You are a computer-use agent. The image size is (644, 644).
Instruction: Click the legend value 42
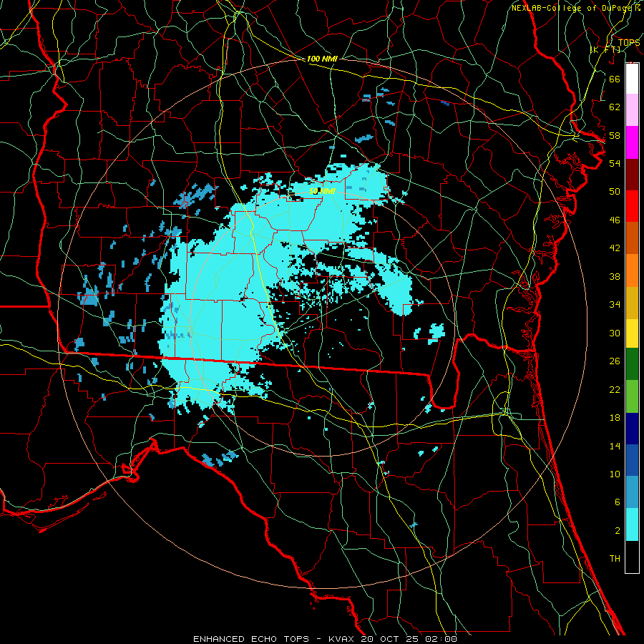[615, 248]
